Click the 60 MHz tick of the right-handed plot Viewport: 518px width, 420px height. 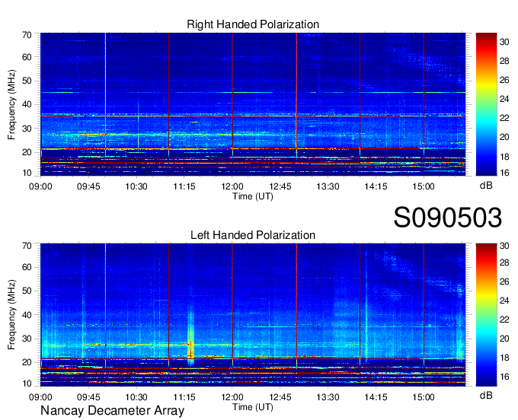pos(27,57)
